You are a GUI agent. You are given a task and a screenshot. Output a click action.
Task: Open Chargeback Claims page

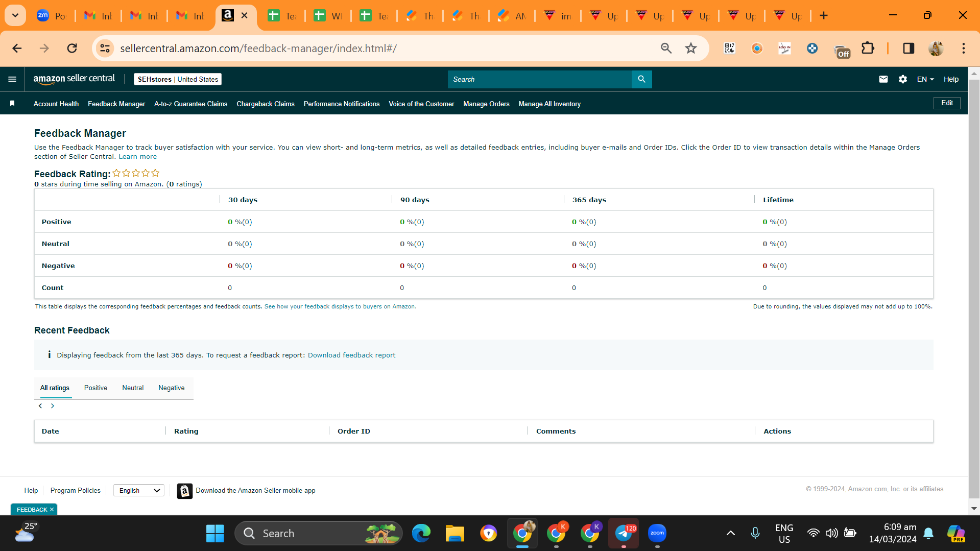tap(266, 104)
